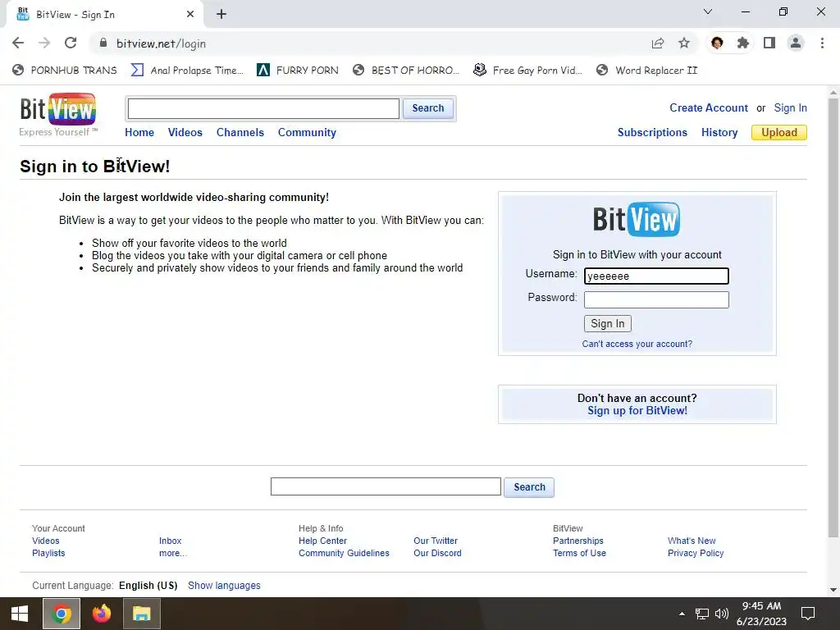Click the top Search button
840x630 pixels.
[x=428, y=108]
